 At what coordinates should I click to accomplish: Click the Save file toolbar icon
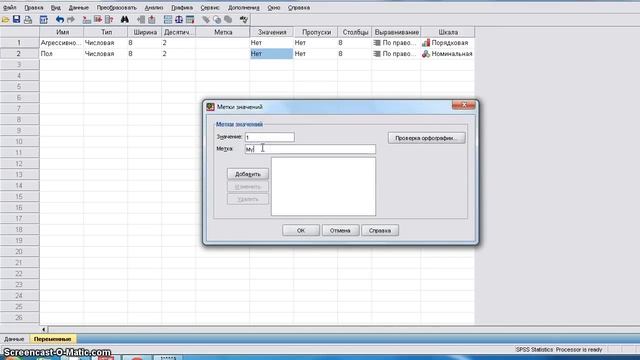(x=16, y=20)
